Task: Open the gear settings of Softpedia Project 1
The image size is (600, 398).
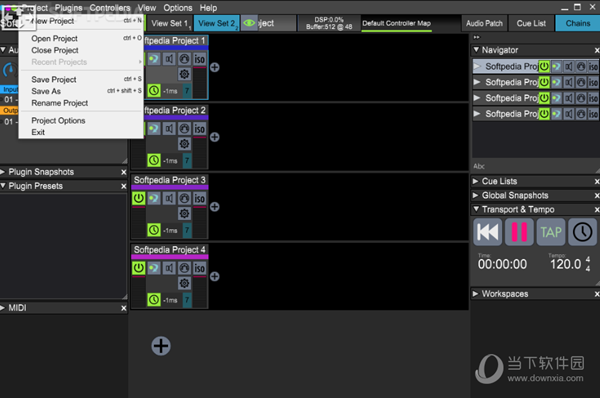Action: pyautogui.click(x=184, y=74)
